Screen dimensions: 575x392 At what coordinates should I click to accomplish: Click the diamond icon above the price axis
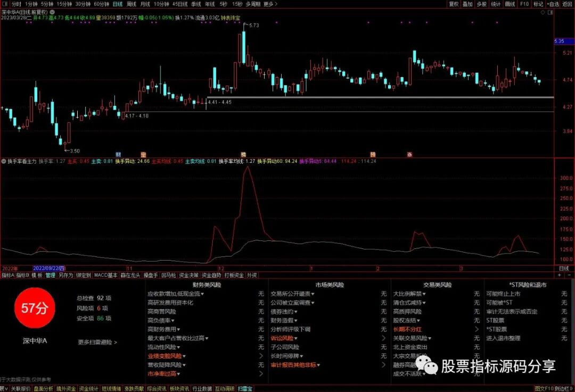(x=543, y=12)
